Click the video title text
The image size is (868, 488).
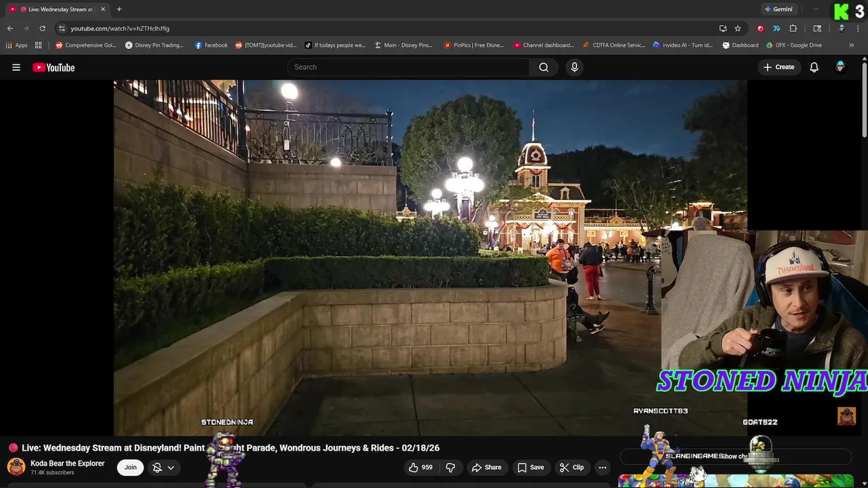click(231, 448)
